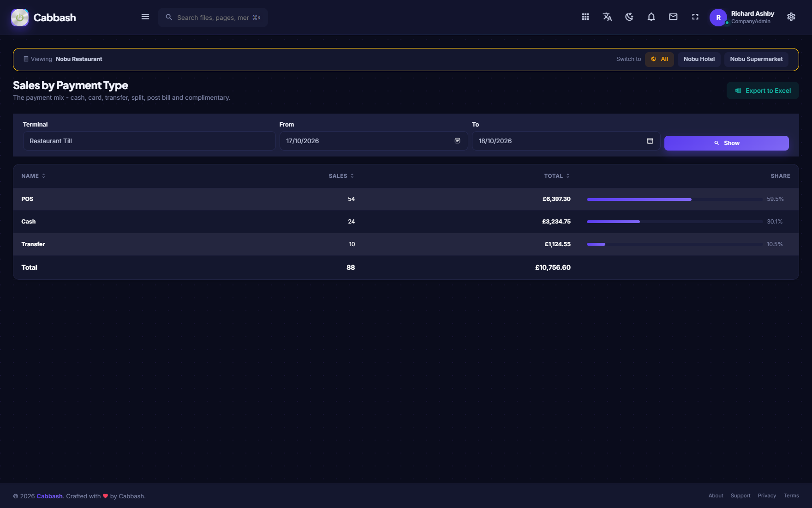Sort table by Sales column
This screenshot has width=812, height=508.
tap(341, 176)
